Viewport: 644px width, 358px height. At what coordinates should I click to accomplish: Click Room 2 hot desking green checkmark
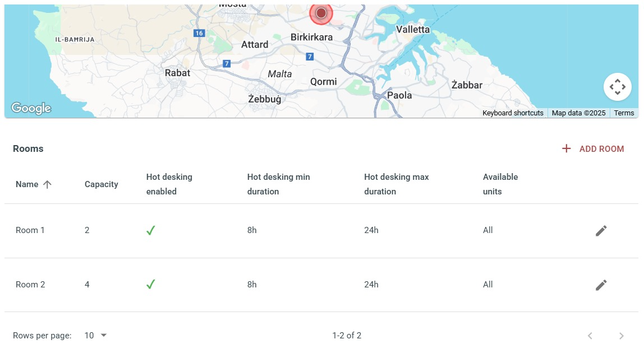point(151,284)
